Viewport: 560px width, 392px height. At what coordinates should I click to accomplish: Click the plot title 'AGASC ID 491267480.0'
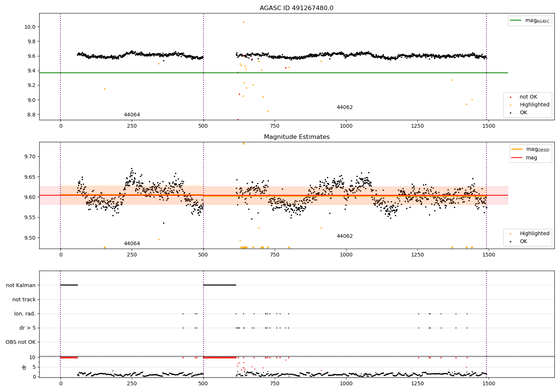296,8
